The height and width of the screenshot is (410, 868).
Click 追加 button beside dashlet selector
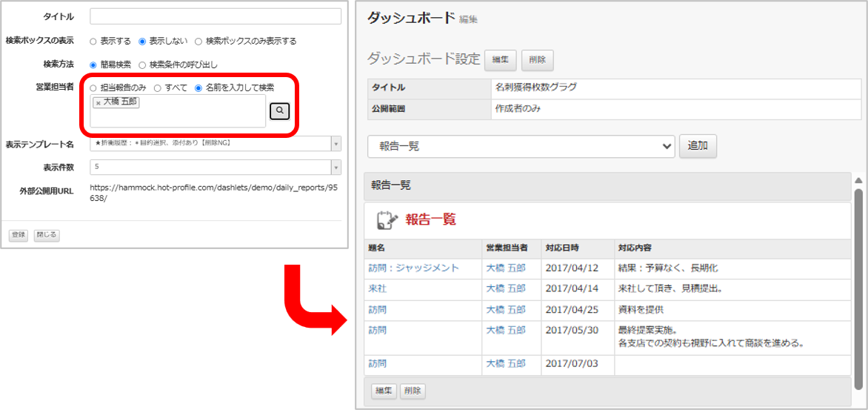click(698, 146)
